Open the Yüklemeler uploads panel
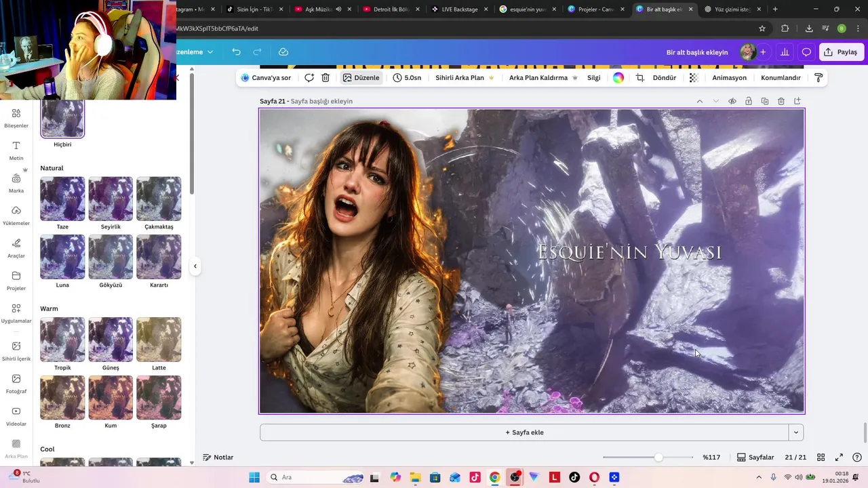868x488 pixels. pyautogui.click(x=16, y=216)
